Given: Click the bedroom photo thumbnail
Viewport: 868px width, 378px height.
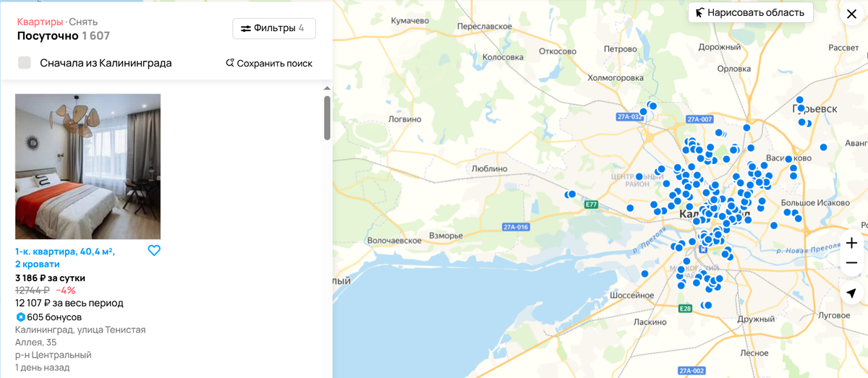Looking at the screenshot, I should point(88,166).
